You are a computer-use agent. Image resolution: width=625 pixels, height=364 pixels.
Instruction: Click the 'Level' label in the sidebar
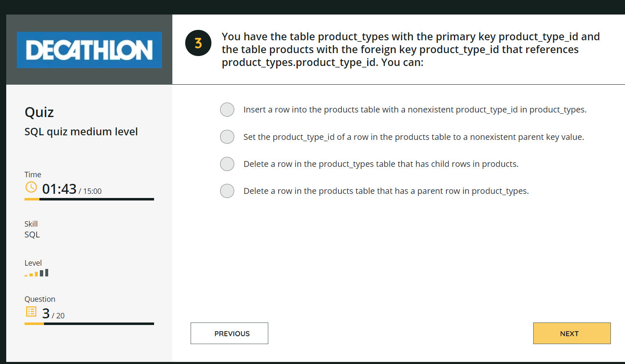pyautogui.click(x=33, y=263)
